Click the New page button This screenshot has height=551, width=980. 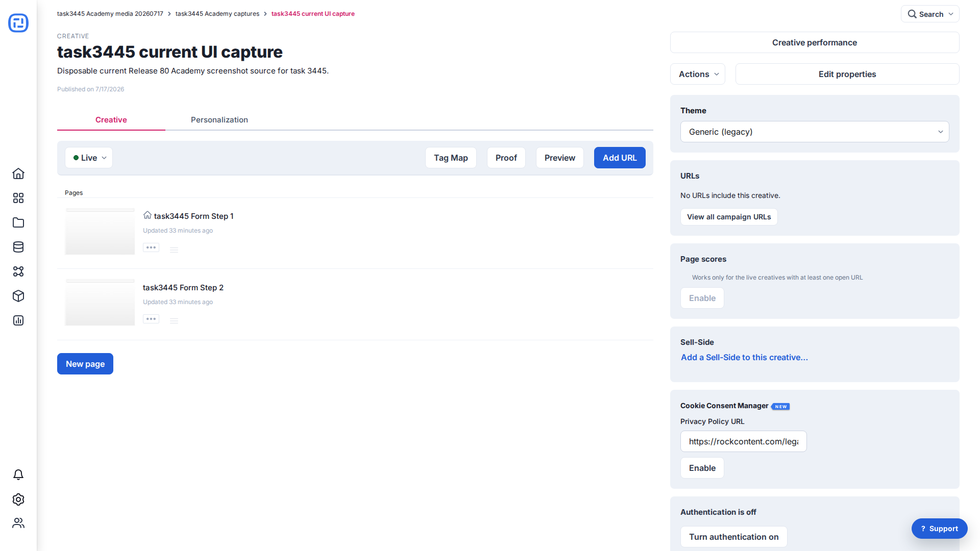[x=85, y=364]
